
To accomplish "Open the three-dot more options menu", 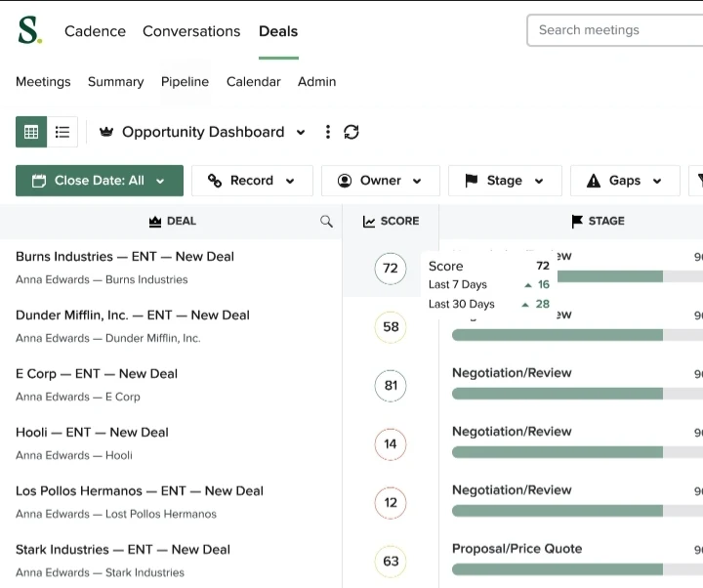I will pyautogui.click(x=328, y=132).
